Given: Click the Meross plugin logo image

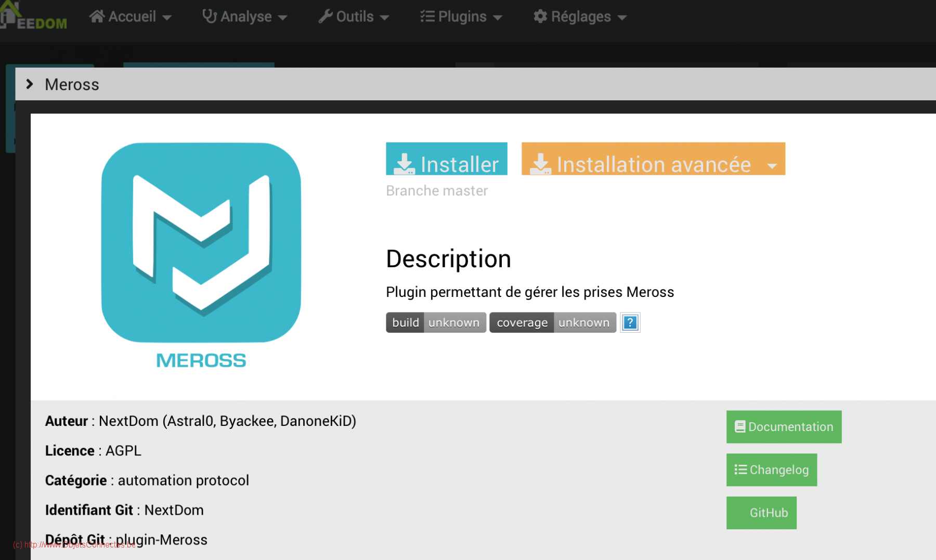Looking at the screenshot, I should [201, 255].
